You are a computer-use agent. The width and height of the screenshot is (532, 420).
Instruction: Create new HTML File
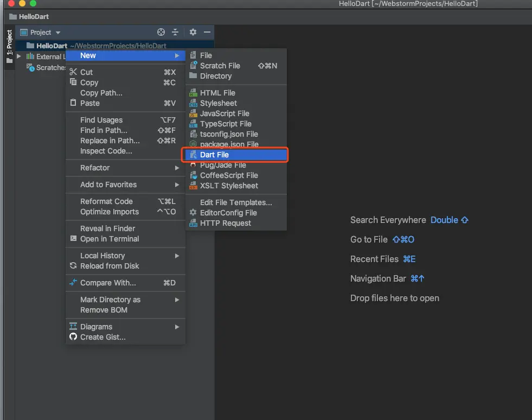(x=236, y=93)
